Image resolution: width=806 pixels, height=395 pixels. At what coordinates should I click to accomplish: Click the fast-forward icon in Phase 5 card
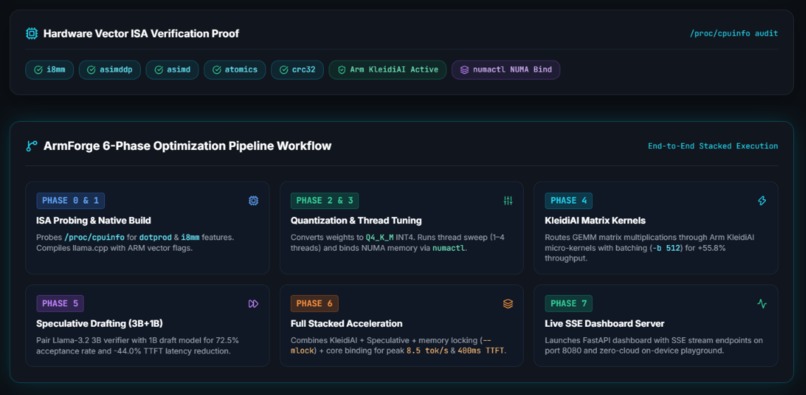click(253, 303)
